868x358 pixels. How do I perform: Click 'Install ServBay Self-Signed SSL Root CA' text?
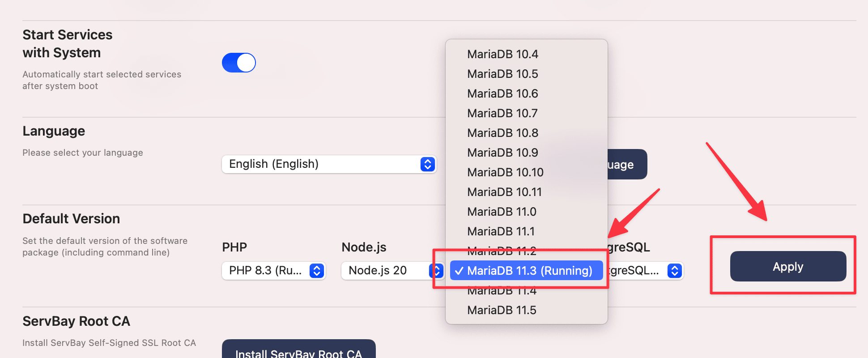click(x=109, y=343)
